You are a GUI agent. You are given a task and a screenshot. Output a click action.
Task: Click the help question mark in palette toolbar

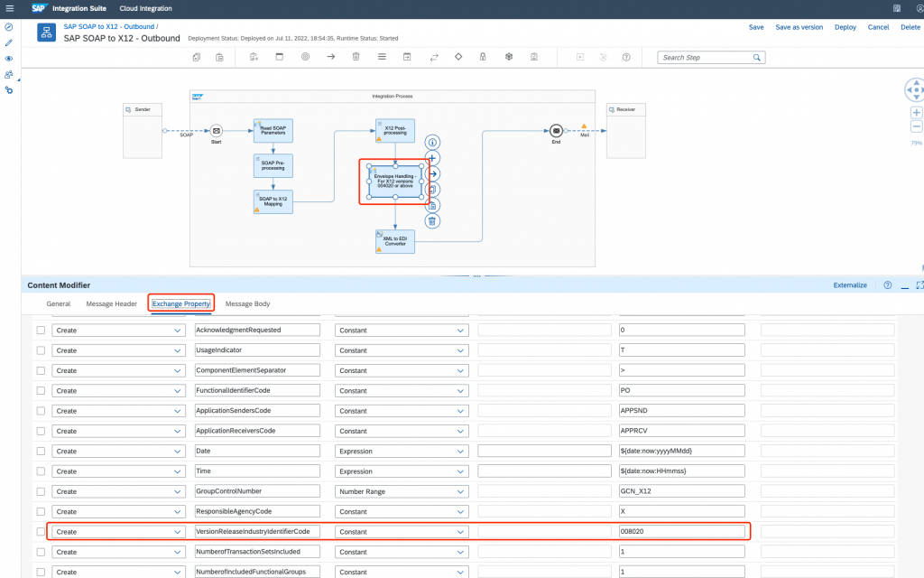click(x=626, y=57)
